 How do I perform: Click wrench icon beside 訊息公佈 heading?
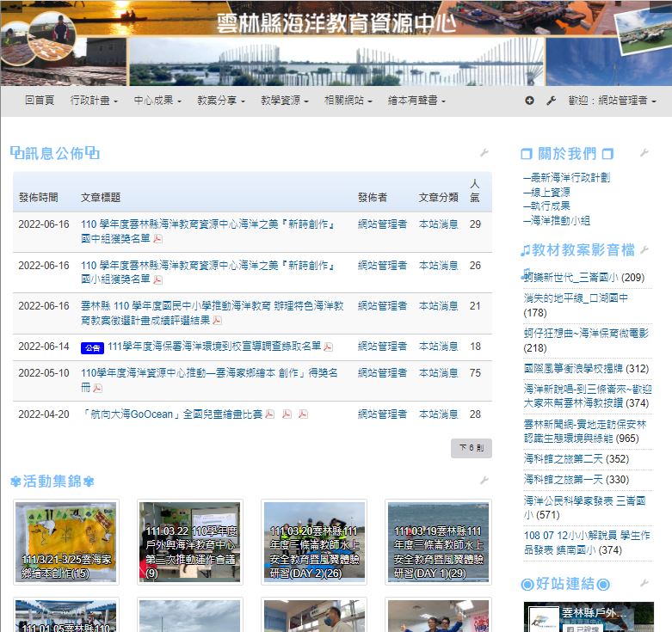pyautogui.click(x=484, y=153)
